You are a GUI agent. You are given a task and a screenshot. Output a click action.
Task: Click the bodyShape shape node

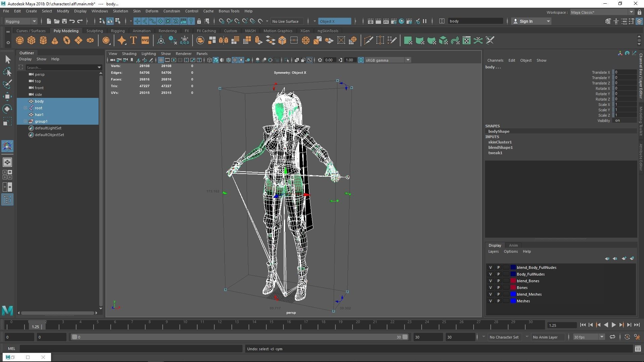click(499, 131)
